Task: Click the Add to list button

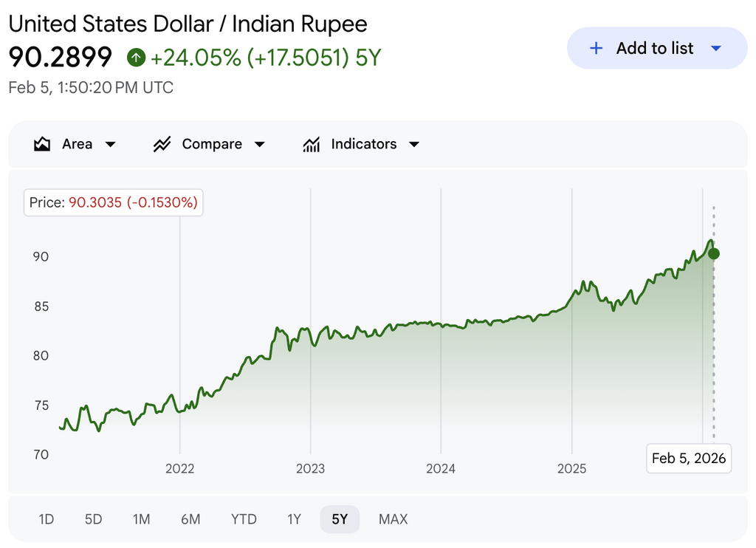Action: click(656, 48)
